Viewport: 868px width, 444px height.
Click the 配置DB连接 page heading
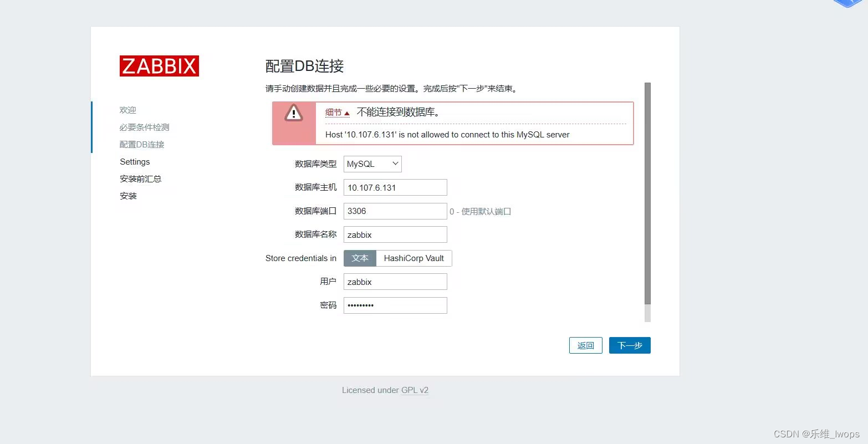(305, 66)
